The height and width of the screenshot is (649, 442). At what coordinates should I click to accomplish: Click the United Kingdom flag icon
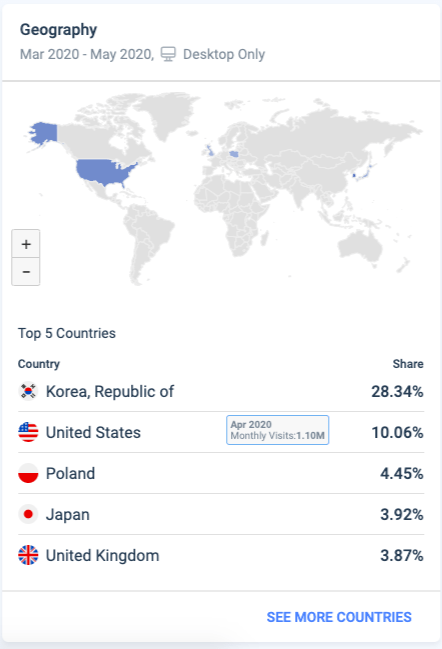[28, 555]
